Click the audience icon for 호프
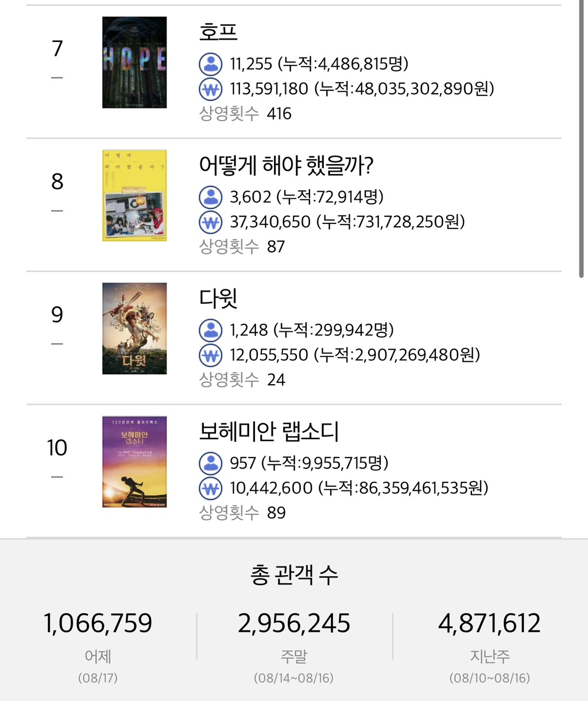The height and width of the screenshot is (701, 588). (211, 64)
